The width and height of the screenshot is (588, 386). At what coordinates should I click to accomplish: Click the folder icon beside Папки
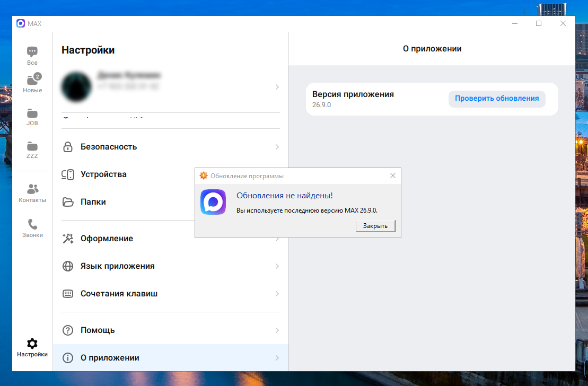click(x=68, y=202)
